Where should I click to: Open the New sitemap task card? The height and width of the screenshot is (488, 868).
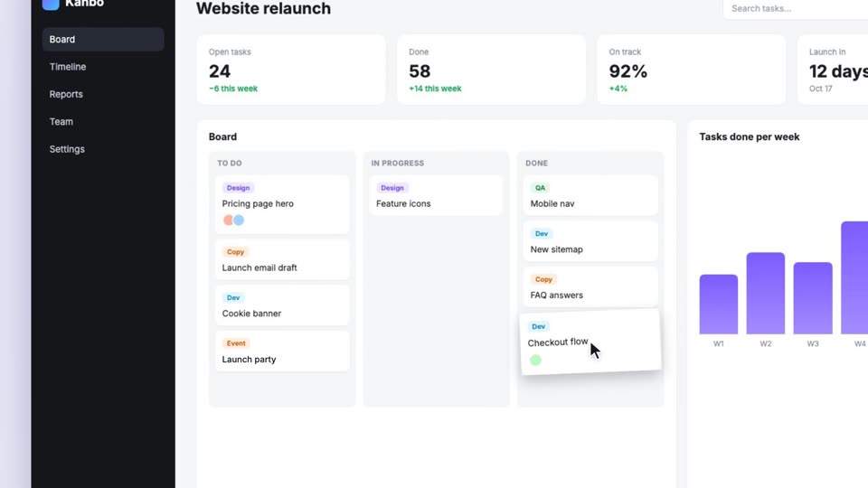[590, 241]
